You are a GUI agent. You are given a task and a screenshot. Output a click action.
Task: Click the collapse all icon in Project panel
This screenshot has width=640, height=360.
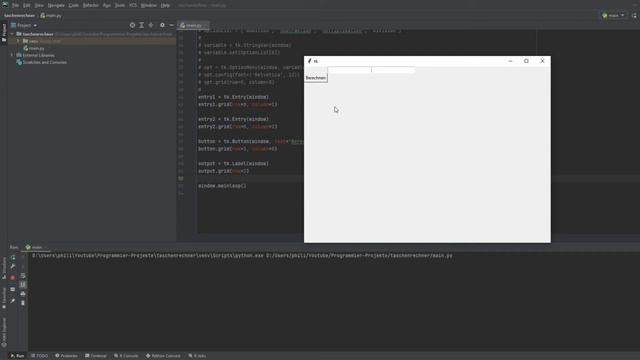click(151, 25)
